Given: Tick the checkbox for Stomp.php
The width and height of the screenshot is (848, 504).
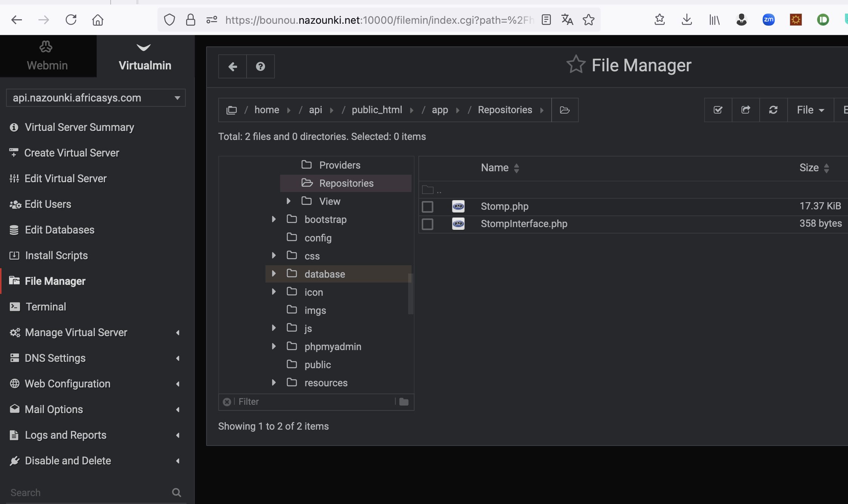Looking at the screenshot, I should [427, 207].
